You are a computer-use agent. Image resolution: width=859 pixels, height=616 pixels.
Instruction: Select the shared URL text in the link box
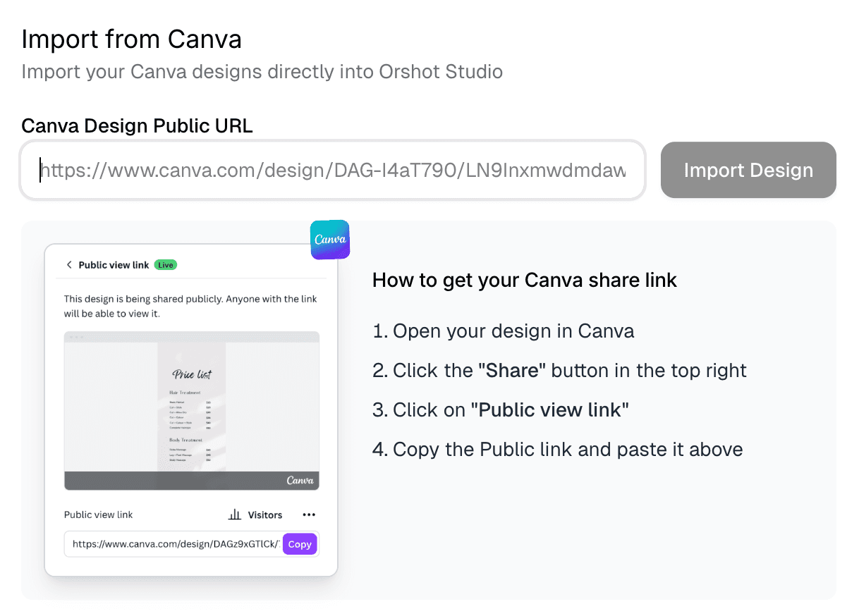click(x=169, y=543)
